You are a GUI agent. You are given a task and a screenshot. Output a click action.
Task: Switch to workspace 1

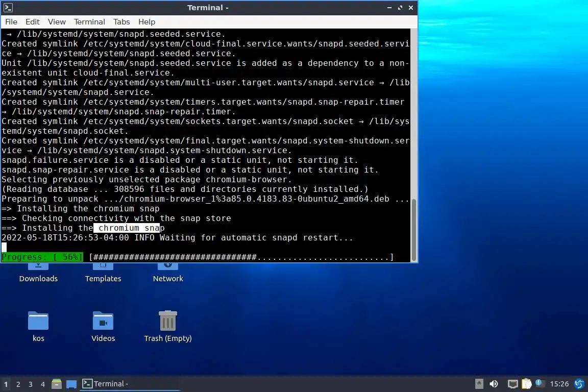pos(6,384)
